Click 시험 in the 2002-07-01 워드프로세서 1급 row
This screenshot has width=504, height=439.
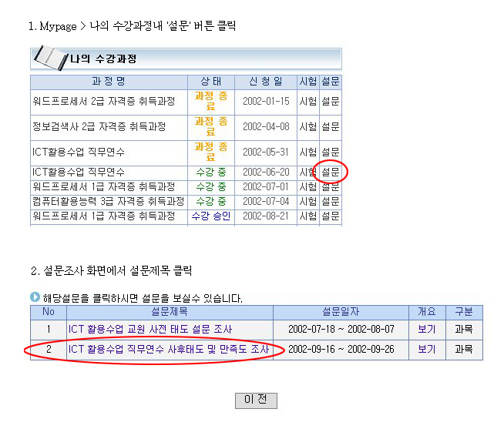(x=308, y=187)
